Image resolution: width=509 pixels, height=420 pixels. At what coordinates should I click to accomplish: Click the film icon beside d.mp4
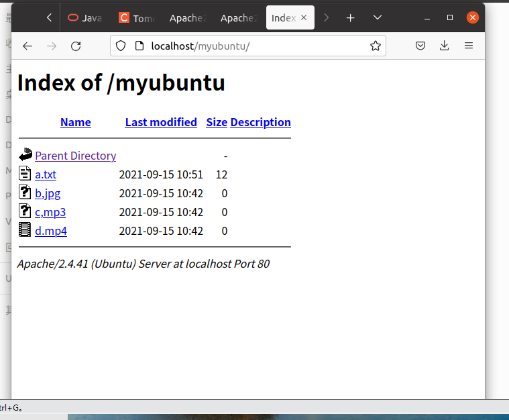coord(25,229)
